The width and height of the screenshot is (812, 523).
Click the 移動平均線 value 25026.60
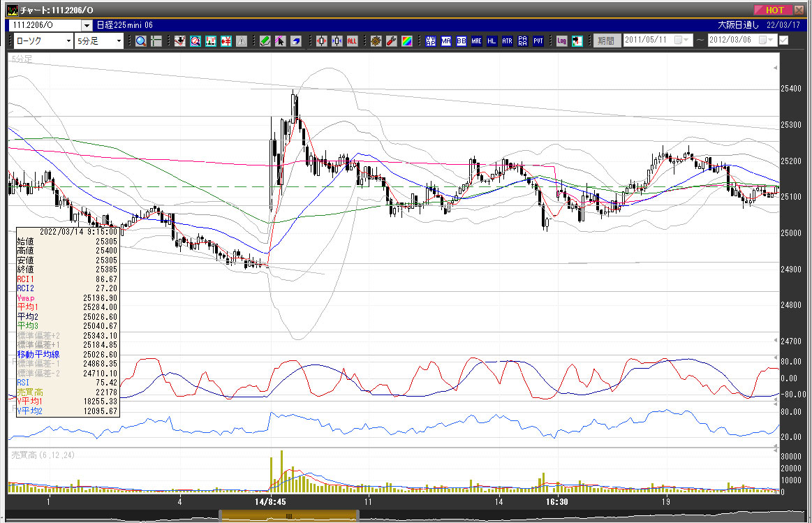point(100,354)
